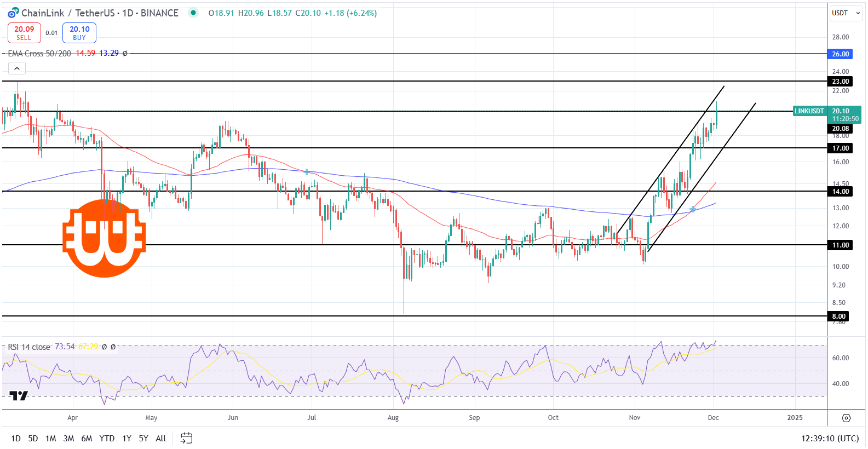The image size is (868, 449).
Task: Select the 1D time range
Action: (16, 438)
